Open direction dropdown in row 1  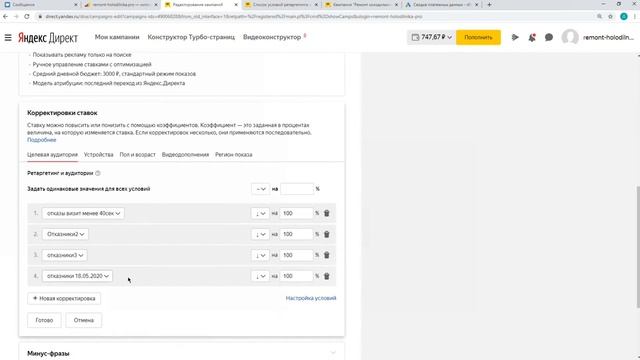(260, 213)
